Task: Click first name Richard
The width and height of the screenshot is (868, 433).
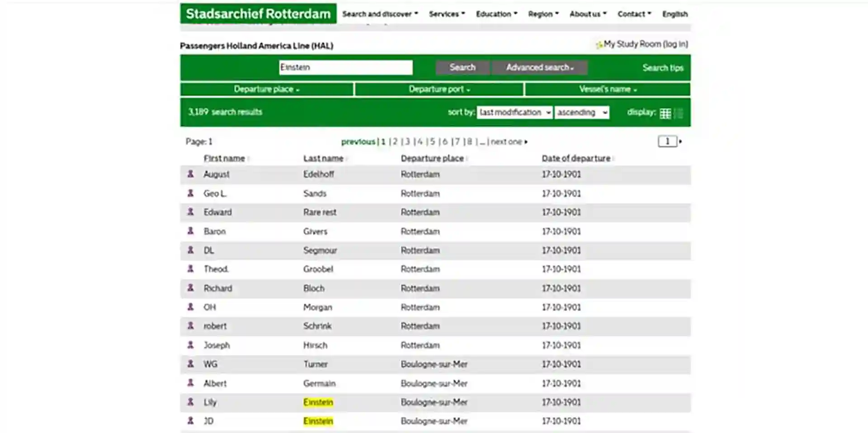Action: (218, 288)
